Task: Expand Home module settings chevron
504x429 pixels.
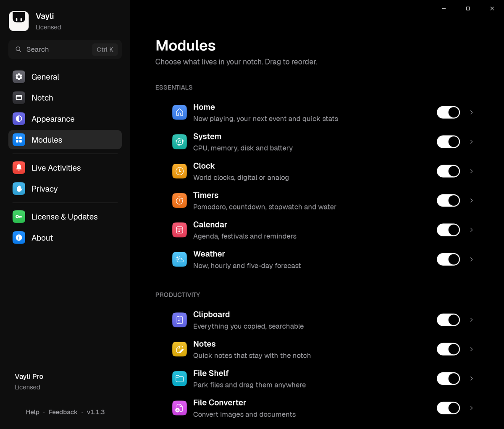Action: 472,112
